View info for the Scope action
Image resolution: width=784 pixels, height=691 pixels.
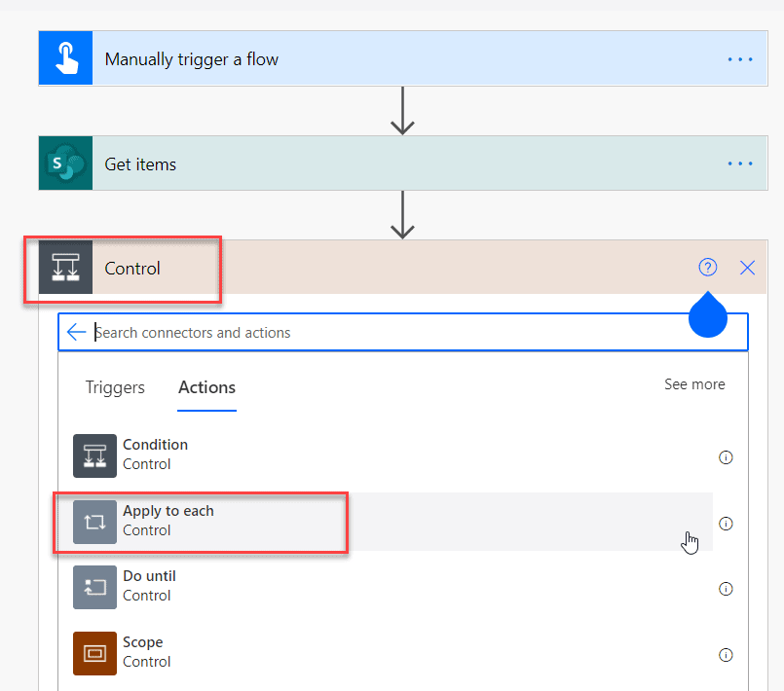pos(726,655)
